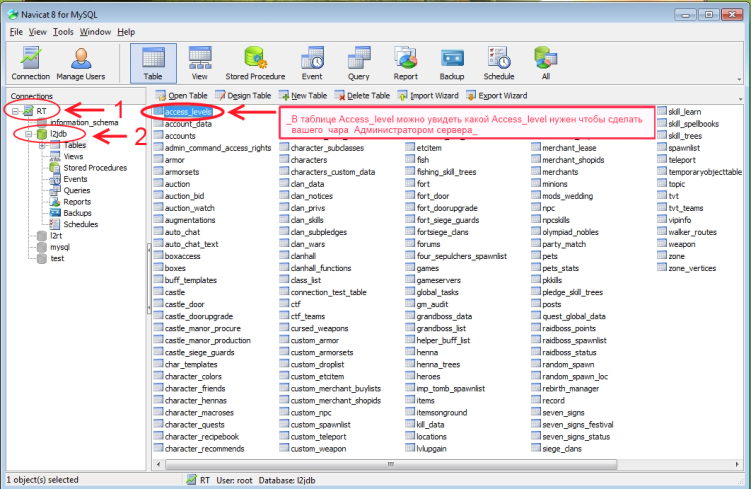Click the sidebar splitter handle
751x489 pixels.
tap(149, 278)
